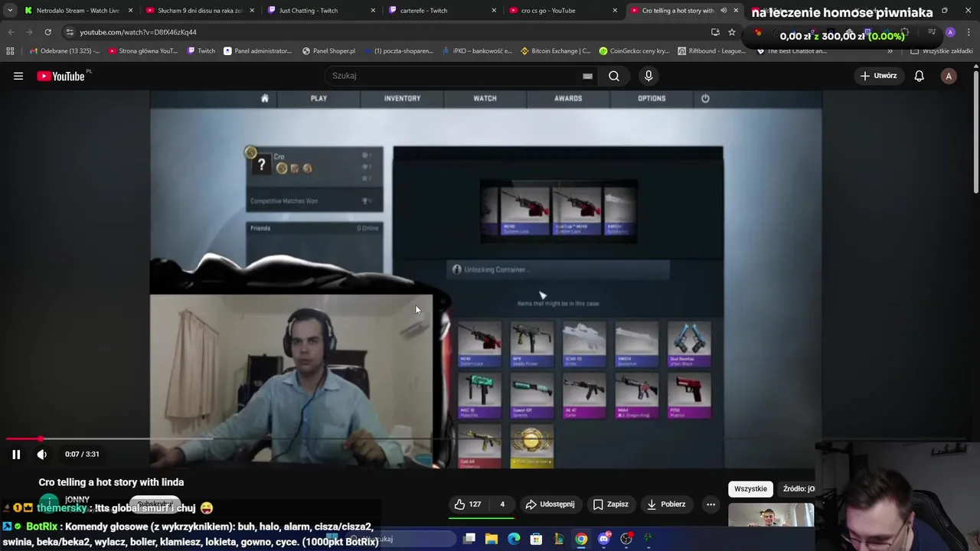The image size is (980, 551).
Task: Open the recommended video thumbnail
Action: pos(771,515)
